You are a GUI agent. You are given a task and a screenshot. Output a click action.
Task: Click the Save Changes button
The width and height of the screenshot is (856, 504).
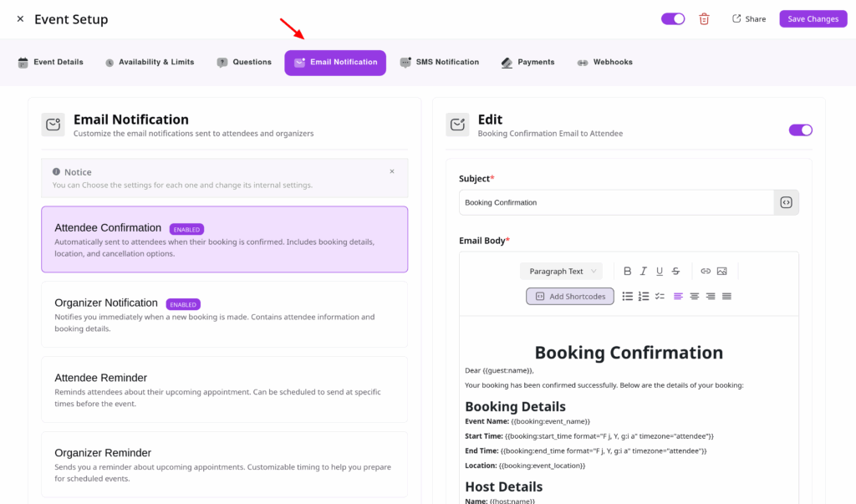point(813,19)
